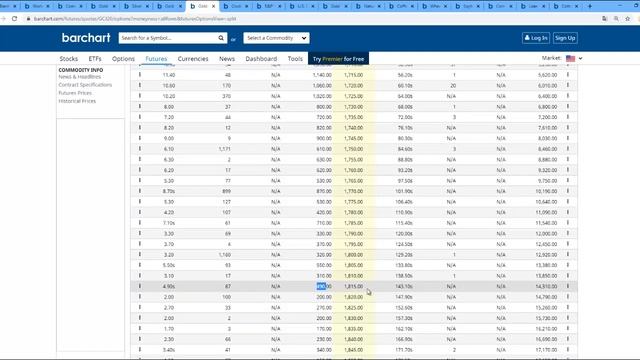The width and height of the screenshot is (640, 360).
Task: Click Try Premier for Free banner
Action: [338, 59]
